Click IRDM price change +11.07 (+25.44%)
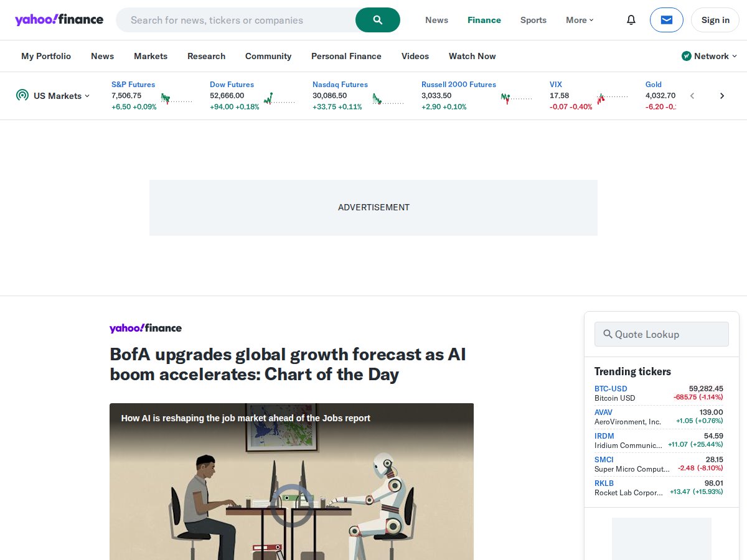747x560 pixels. (x=695, y=445)
